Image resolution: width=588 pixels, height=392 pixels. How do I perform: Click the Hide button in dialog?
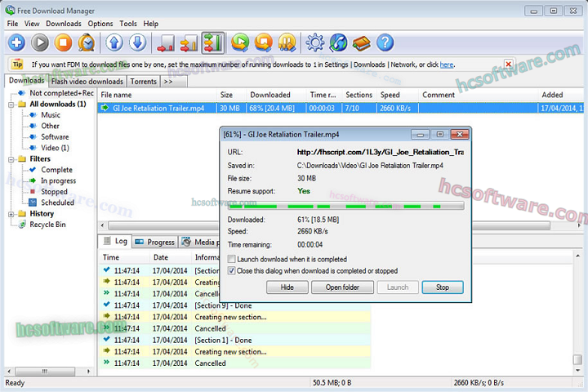pyautogui.click(x=287, y=287)
